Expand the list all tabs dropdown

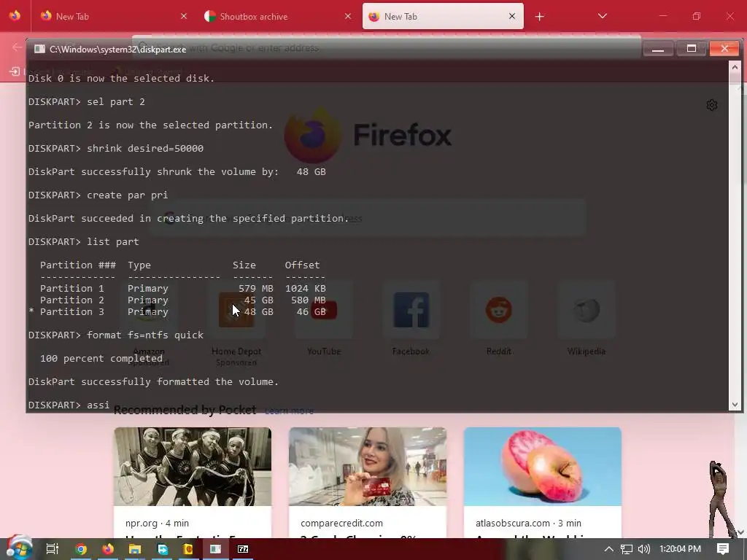[x=602, y=16]
